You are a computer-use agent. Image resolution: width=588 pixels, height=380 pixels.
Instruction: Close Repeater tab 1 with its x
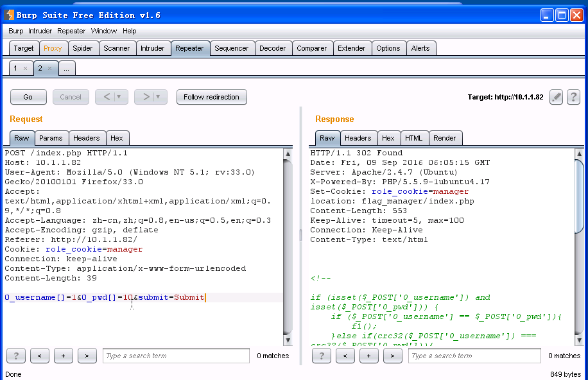(x=25, y=68)
